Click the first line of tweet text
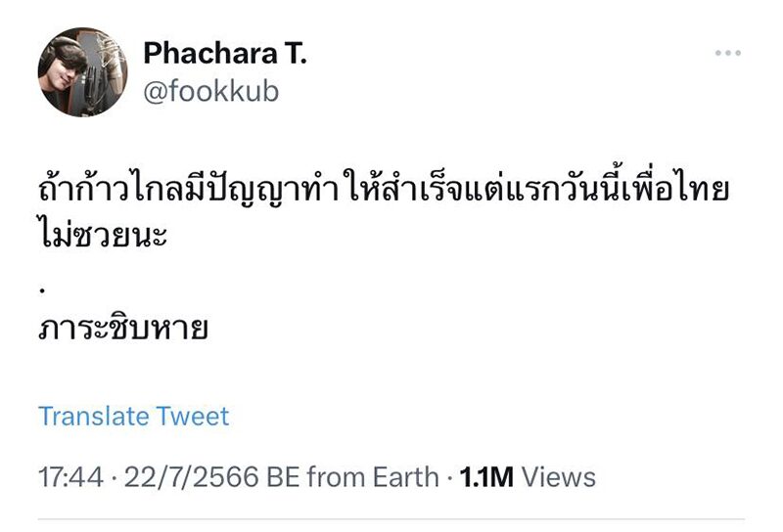 pos(384,188)
